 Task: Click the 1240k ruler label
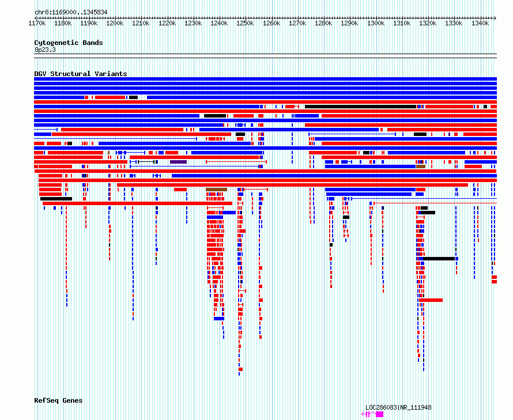(x=219, y=23)
